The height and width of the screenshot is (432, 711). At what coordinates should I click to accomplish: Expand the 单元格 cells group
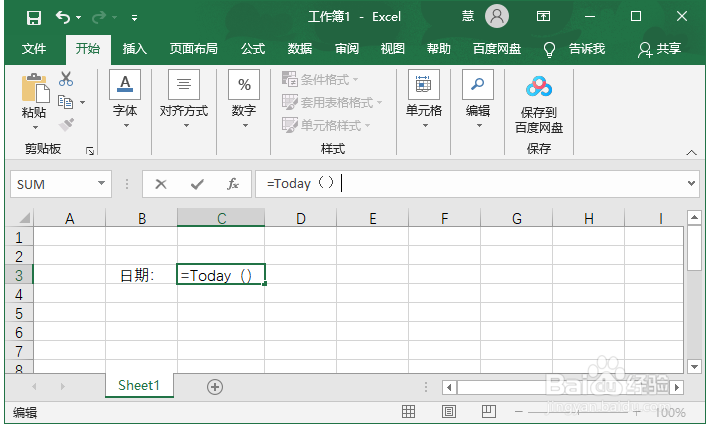tap(424, 99)
